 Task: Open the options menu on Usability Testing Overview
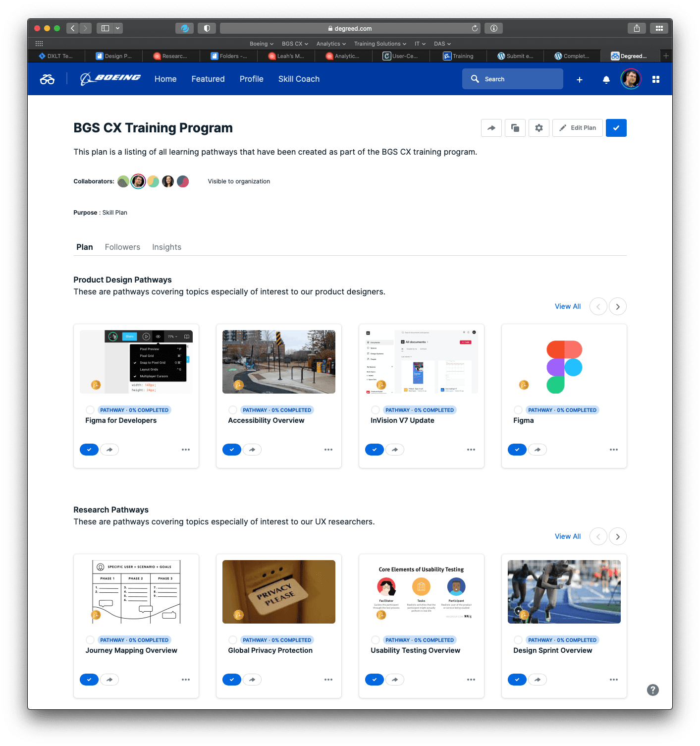[x=471, y=680]
